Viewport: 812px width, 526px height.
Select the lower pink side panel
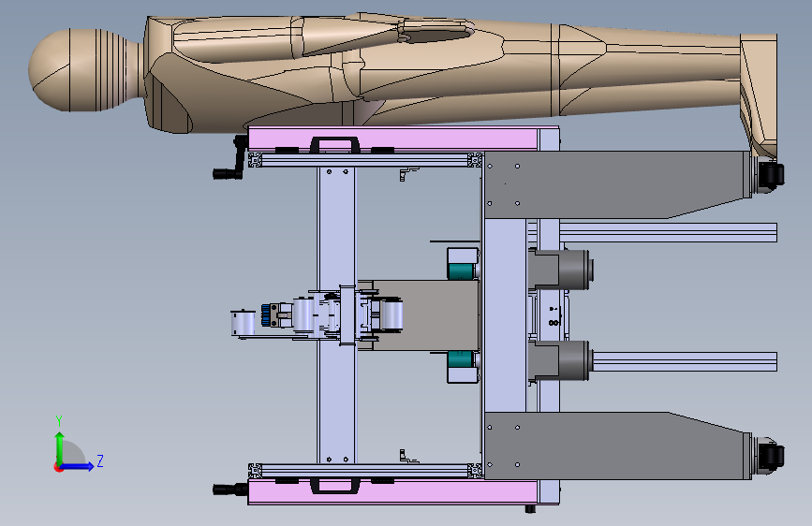(392, 491)
